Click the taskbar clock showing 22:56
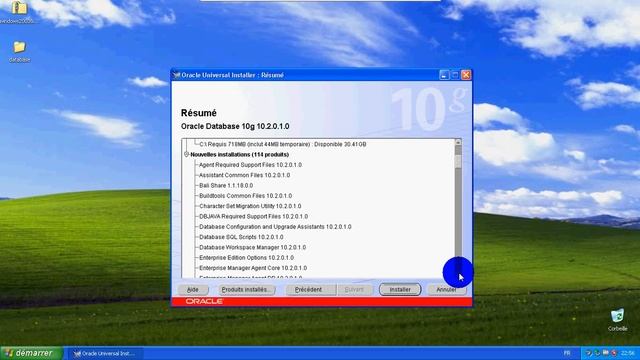This screenshot has width=640, height=360. pyautogui.click(x=628, y=353)
